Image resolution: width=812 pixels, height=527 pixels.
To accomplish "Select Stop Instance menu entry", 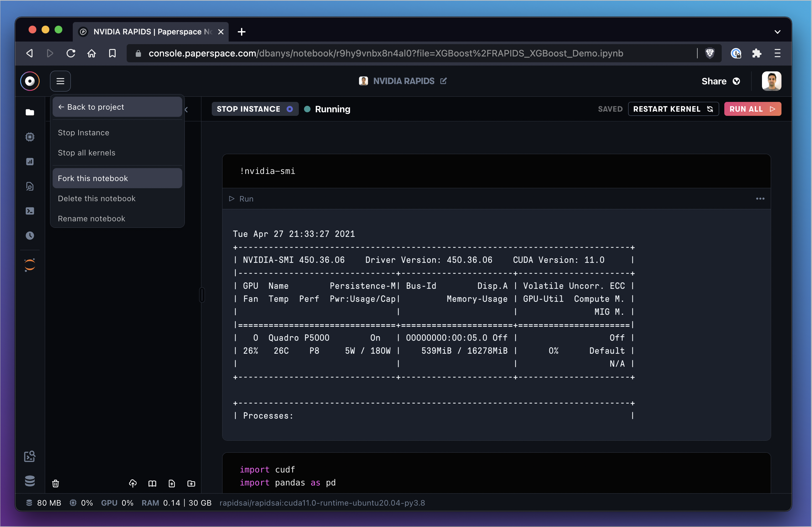I will pos(117,133).
